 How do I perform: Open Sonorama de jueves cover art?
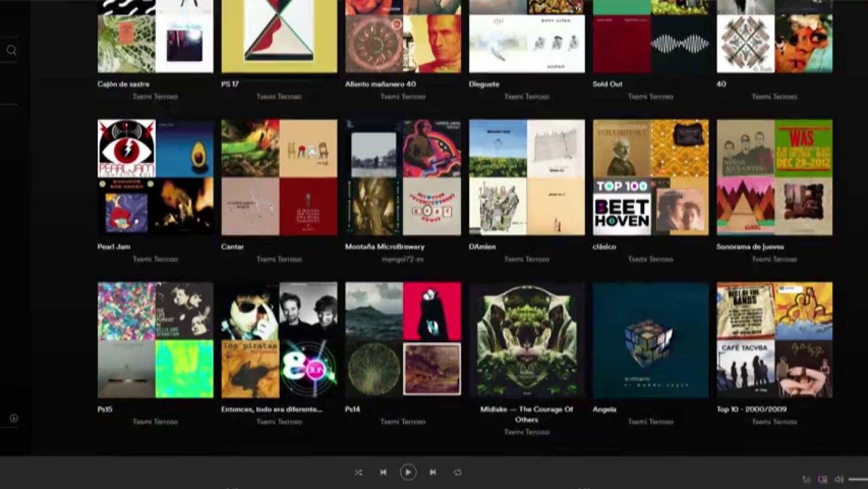[x=775, y=177]
